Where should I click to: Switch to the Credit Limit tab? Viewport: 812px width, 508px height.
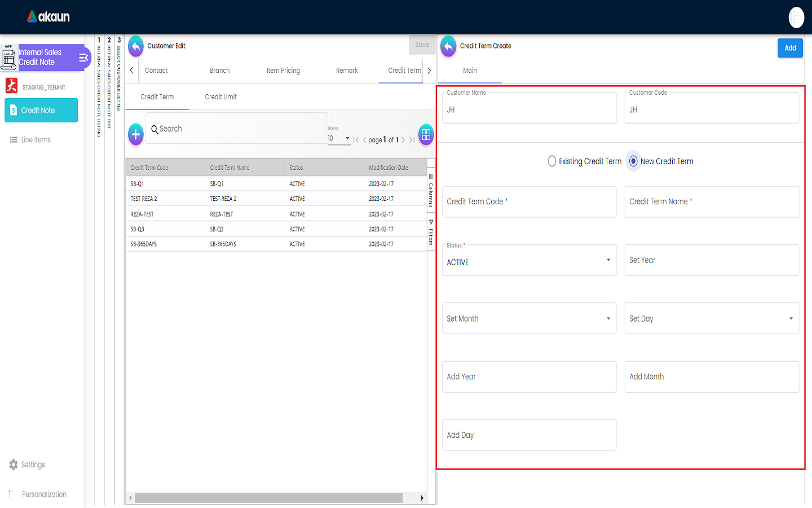220,97
